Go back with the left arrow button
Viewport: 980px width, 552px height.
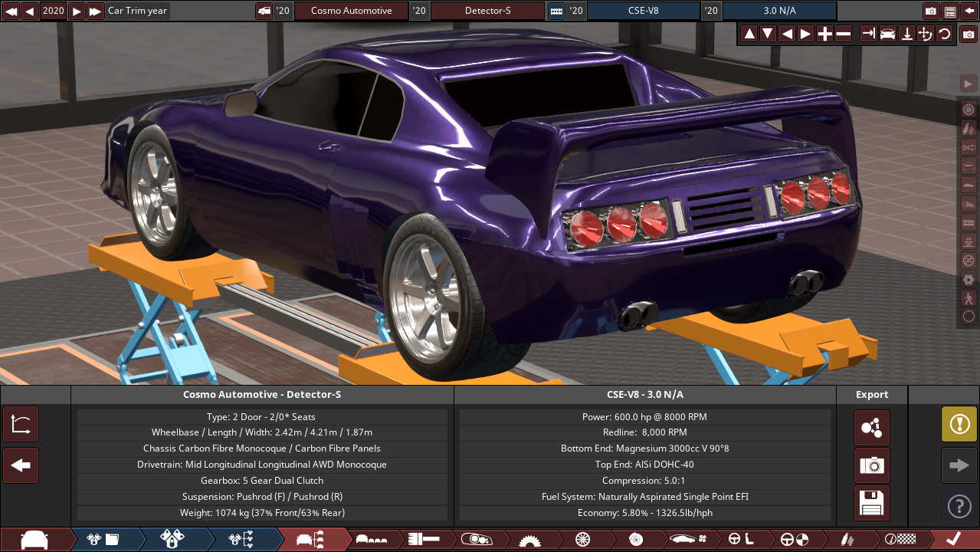21,465
